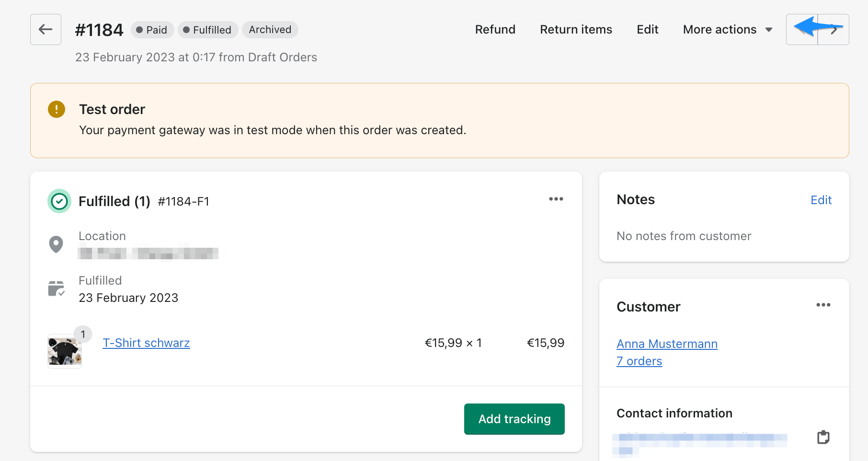Click 'No notes from customer' text
The height and width of the screenshot is (461, 868).
[x=684, y=236]
